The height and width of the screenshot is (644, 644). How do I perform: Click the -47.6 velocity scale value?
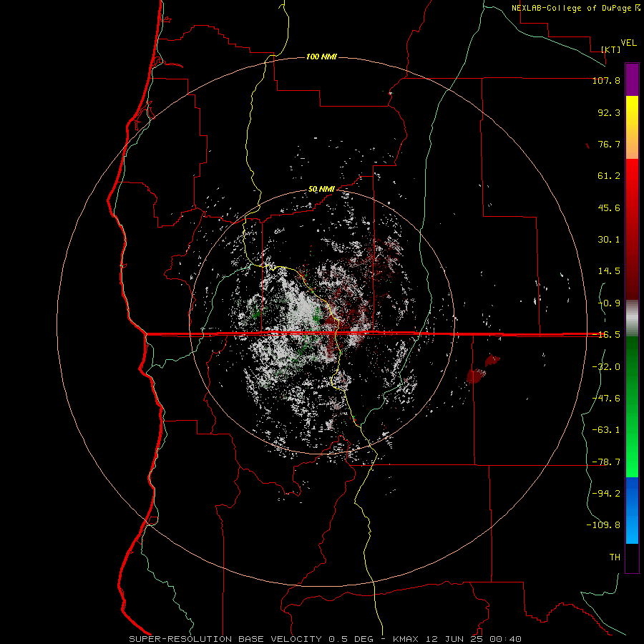coord(606,399)
